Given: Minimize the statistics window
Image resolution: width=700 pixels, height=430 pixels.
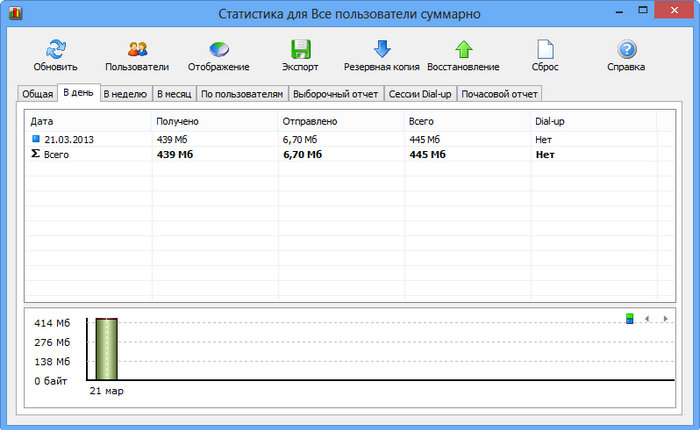Looking at the screenshot, I should tap(619, 11).
